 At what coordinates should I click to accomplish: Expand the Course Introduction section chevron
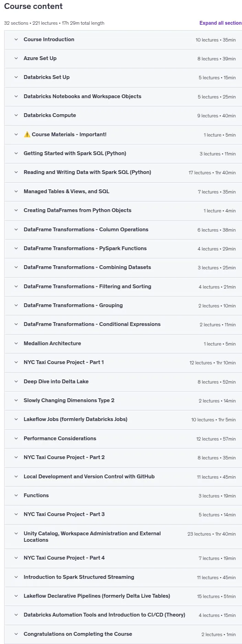click(x=16, y=39)
